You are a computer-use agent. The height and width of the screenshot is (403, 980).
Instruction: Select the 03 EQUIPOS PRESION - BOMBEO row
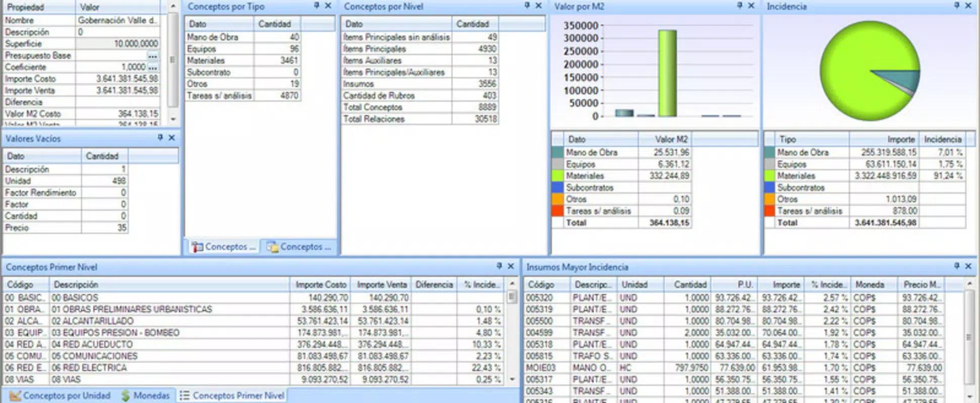pyautogui.click(x=253, y=332)
